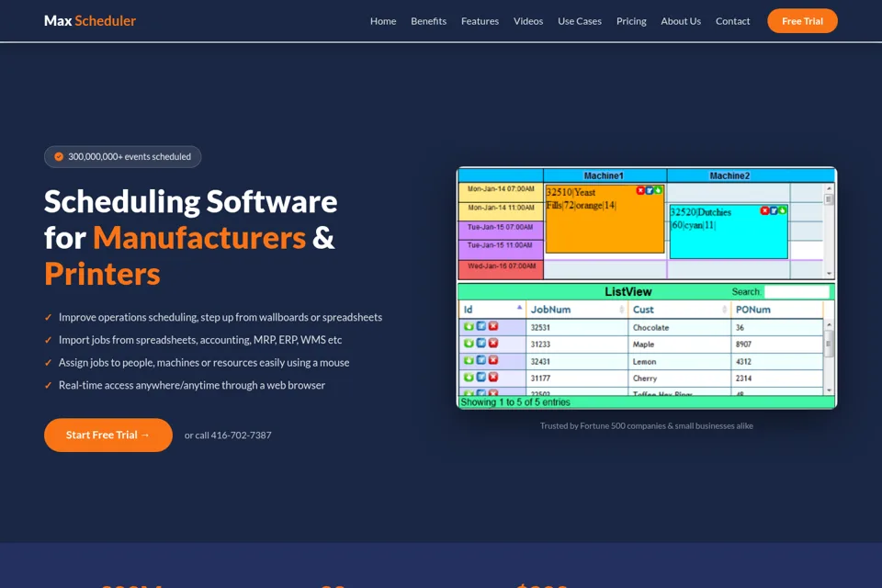882x588 pixels.
Task: Click the PONum column header
Action: [777, 310]
